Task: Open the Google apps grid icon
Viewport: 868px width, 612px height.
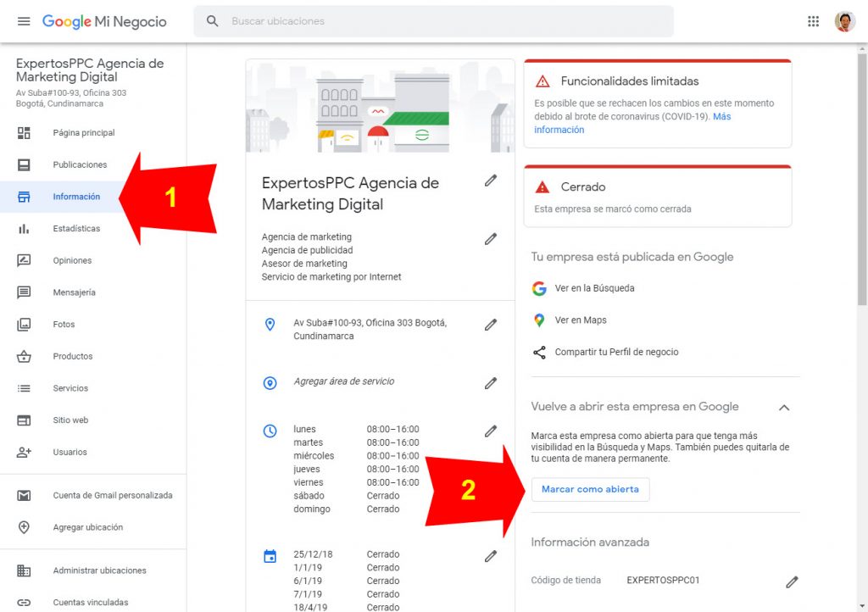Action: coord(813,20)
